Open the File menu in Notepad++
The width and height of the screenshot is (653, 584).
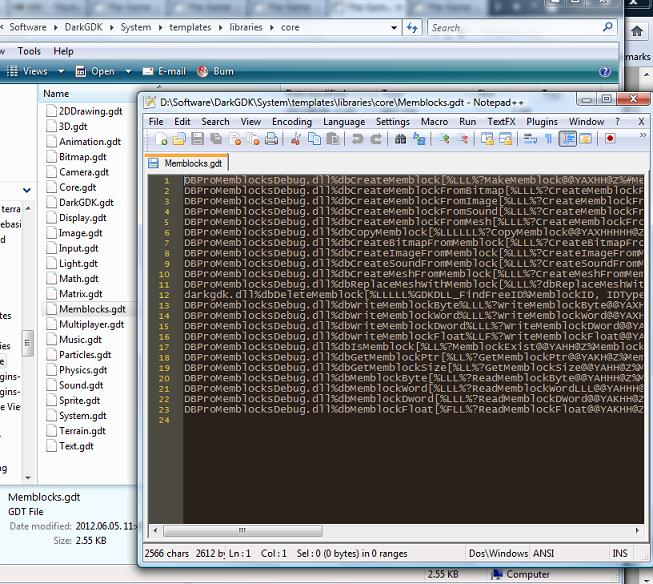[x=156, y=122]
